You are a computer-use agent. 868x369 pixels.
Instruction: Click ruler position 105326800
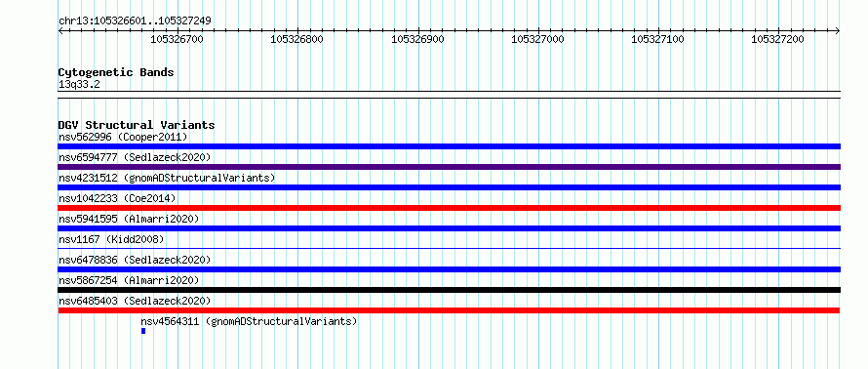pyautogui.click(x=297, y=39)
